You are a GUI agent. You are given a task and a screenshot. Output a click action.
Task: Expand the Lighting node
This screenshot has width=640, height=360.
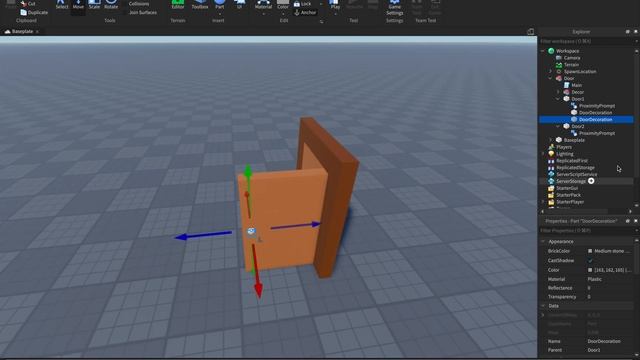tap(542, 154)
